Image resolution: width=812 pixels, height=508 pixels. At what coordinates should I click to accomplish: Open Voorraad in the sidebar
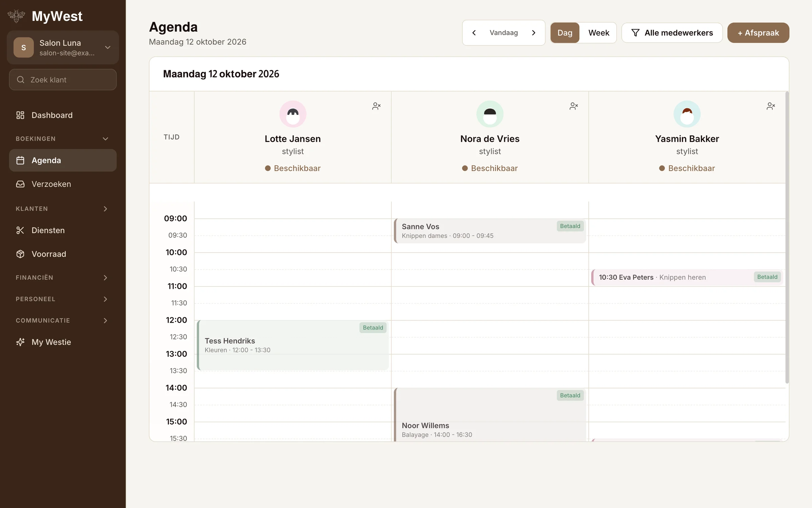(63, 254)
